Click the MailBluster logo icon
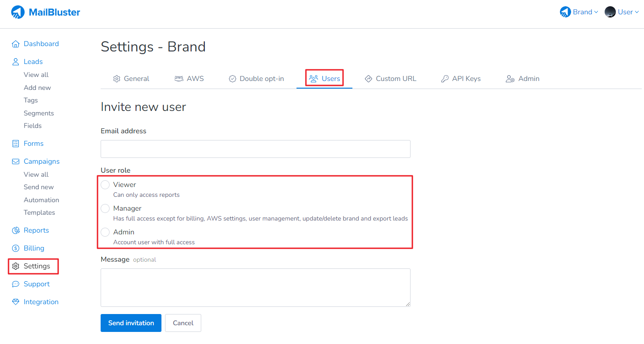The width and height of the screenshot is (644, 344). pos(18,12)
